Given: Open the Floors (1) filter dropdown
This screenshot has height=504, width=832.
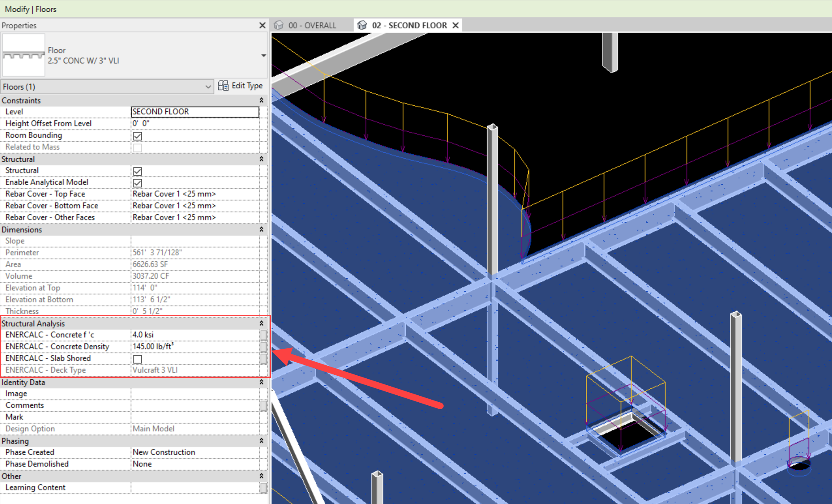Looking at the screenshot, I should [x=208, y=87].
